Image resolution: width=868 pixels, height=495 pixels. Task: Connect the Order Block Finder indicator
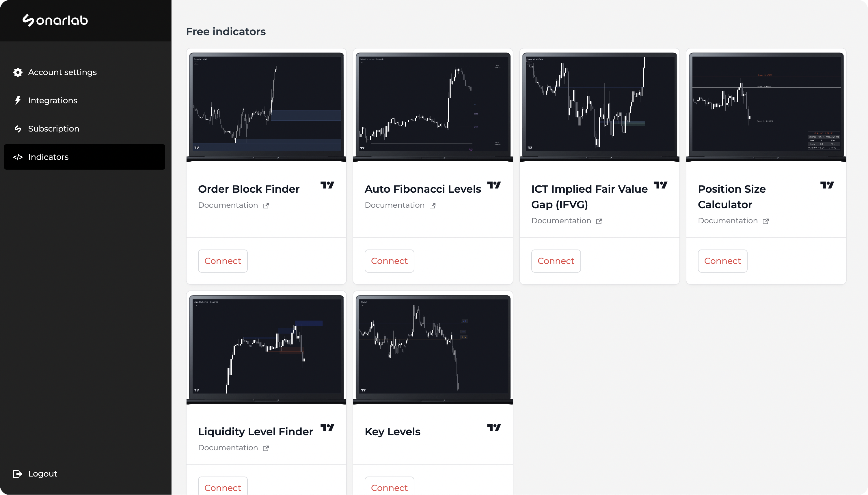click(x=223, y=261)
